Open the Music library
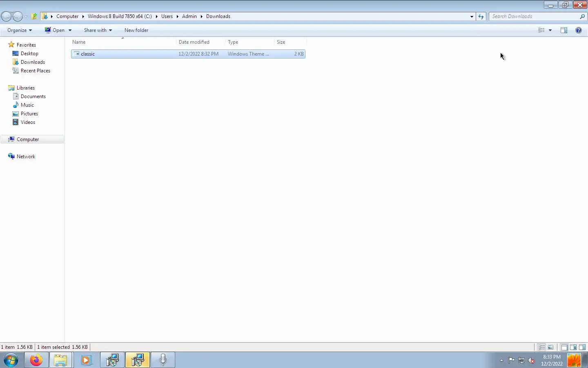This screenshot has height=368, width=588. (x=27, y=105)
